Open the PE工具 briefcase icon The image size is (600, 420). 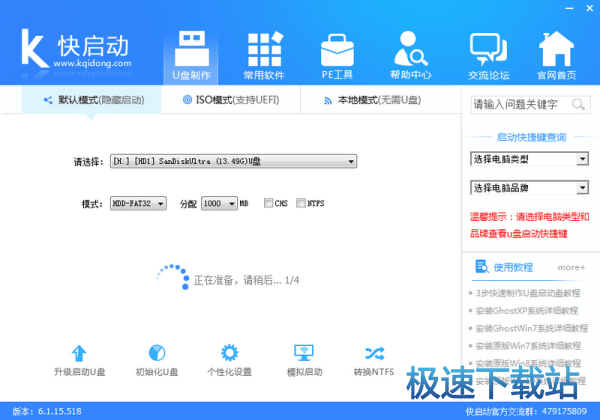click(x=337, y=50)
